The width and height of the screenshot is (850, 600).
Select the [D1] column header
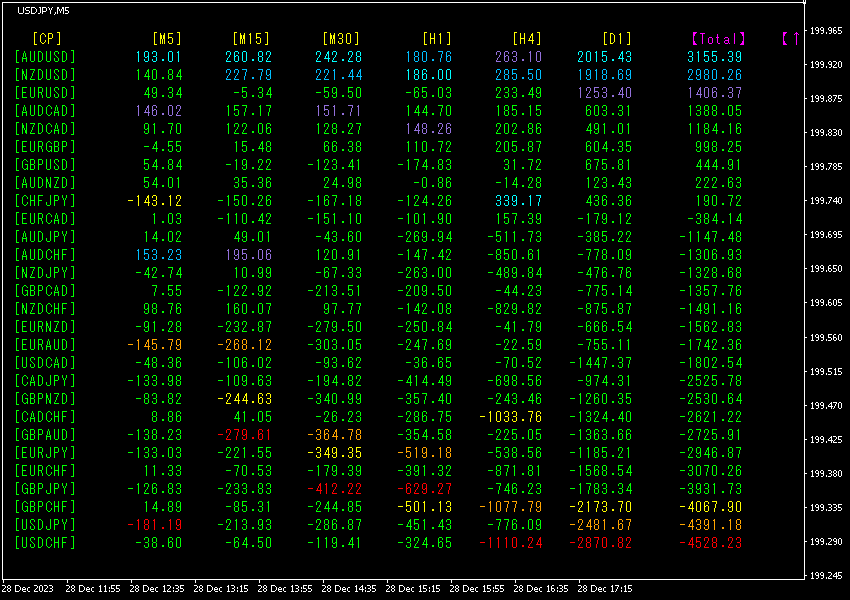click(x=617, y=39)
